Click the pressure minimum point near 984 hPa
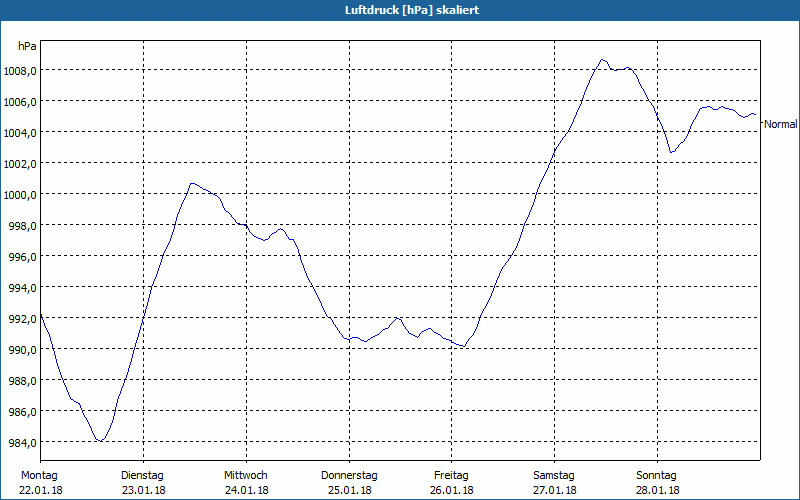800x500 pixels. [101, 440]
